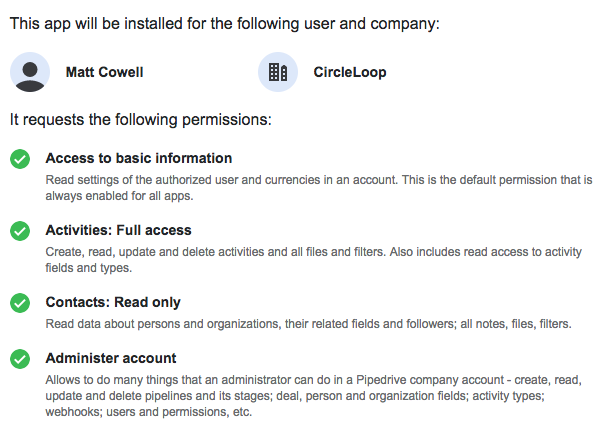The width and height of the screenshot is (613, 430).
Task: Select the CircleLoop company name
Action: click(x=350, y=72)
